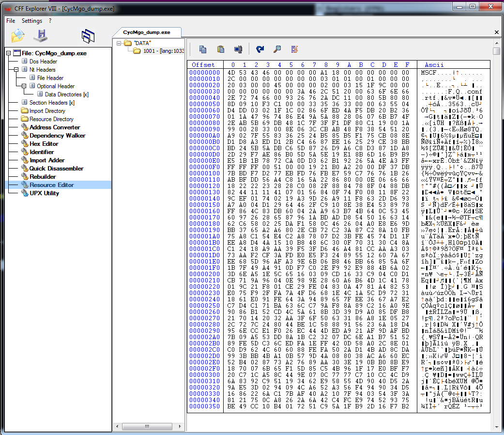Viewport: 504px width, 435px height.
Task: Select the CycMgo_dump.exe tab
Action: tap(147, 32)
